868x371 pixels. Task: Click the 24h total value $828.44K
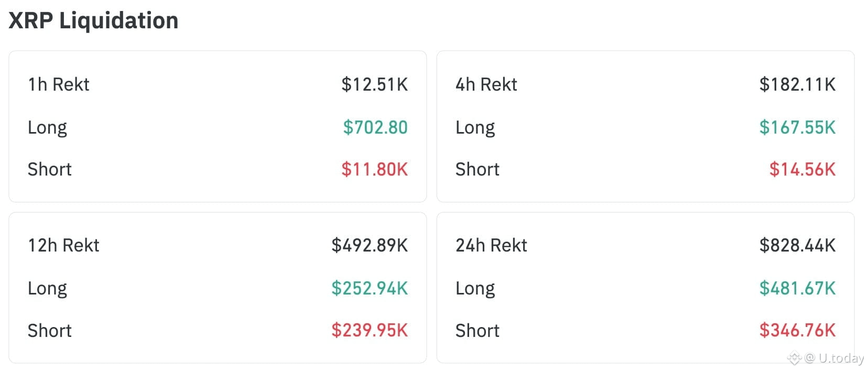(797, 245)
